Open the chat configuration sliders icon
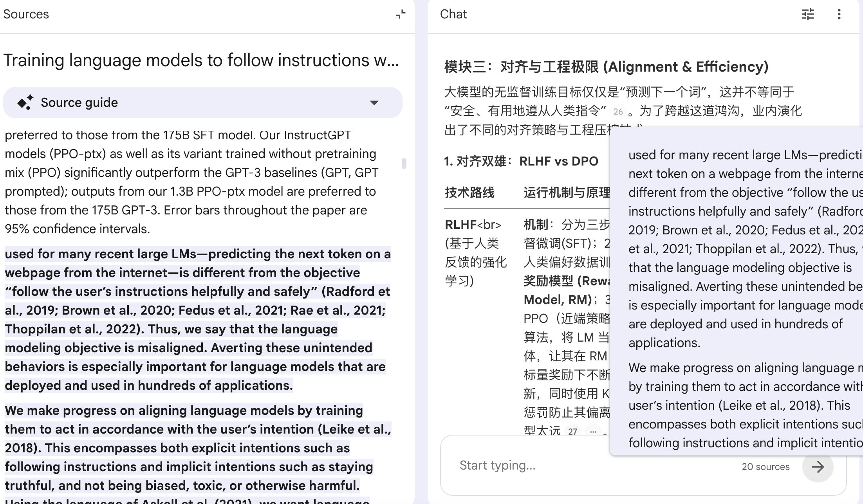The height and width of the screenshot is (504, 863). 807,14
